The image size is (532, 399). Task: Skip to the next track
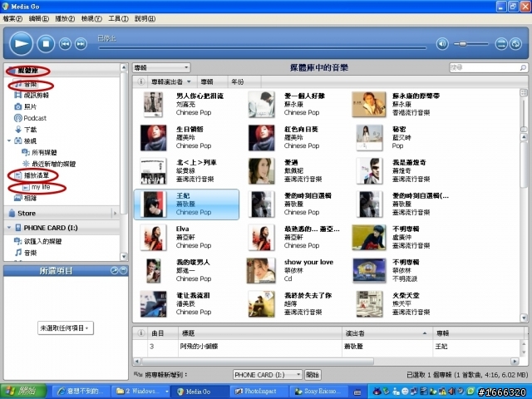[x=81, y=44]
